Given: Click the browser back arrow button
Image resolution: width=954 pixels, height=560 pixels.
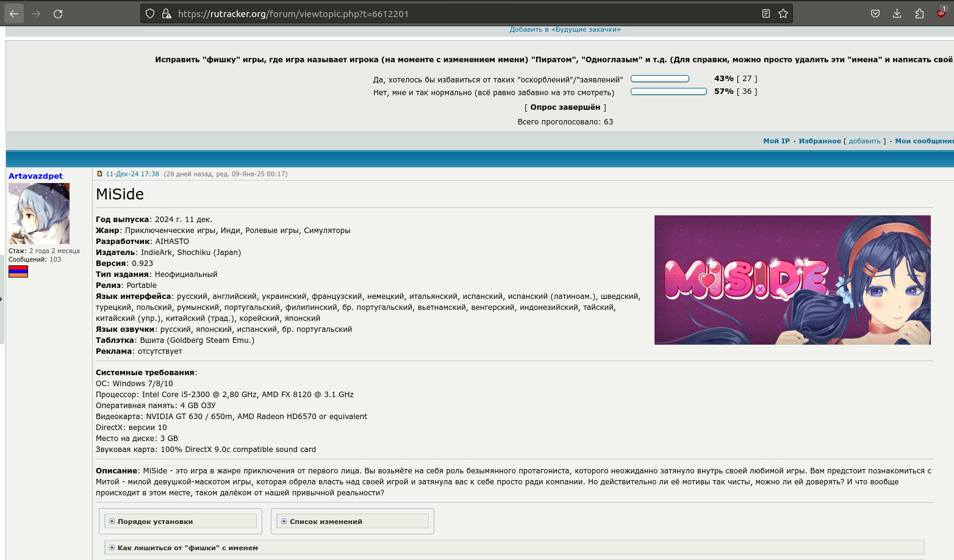Looking at the screenshot, I should (x=14, y=13).
